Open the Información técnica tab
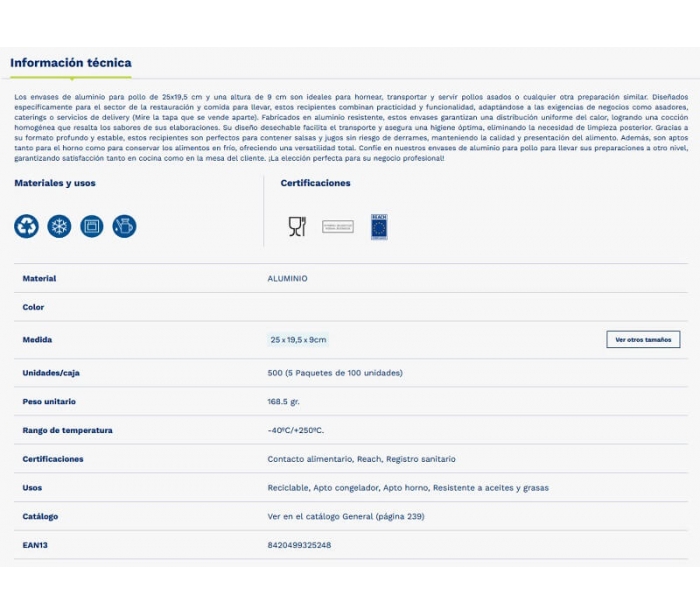This screenshot has height=614, width=700. pyautogui.click(x=70, y=63)
